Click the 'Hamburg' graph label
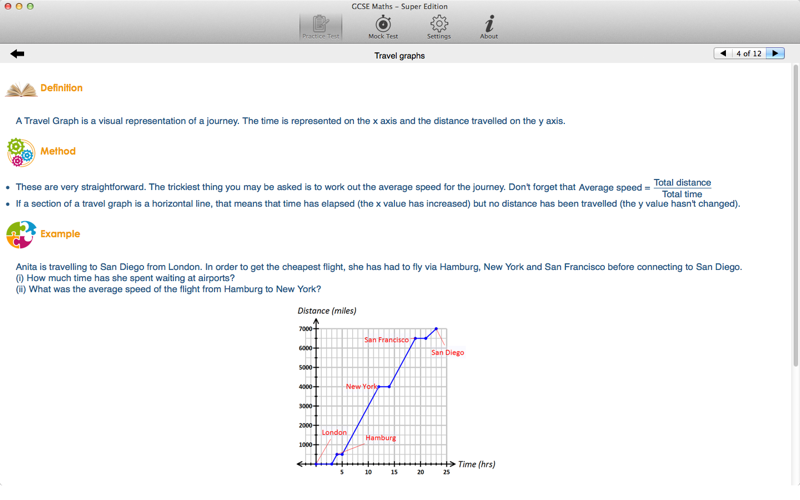 pyautogui.click(x=381, y=438)
